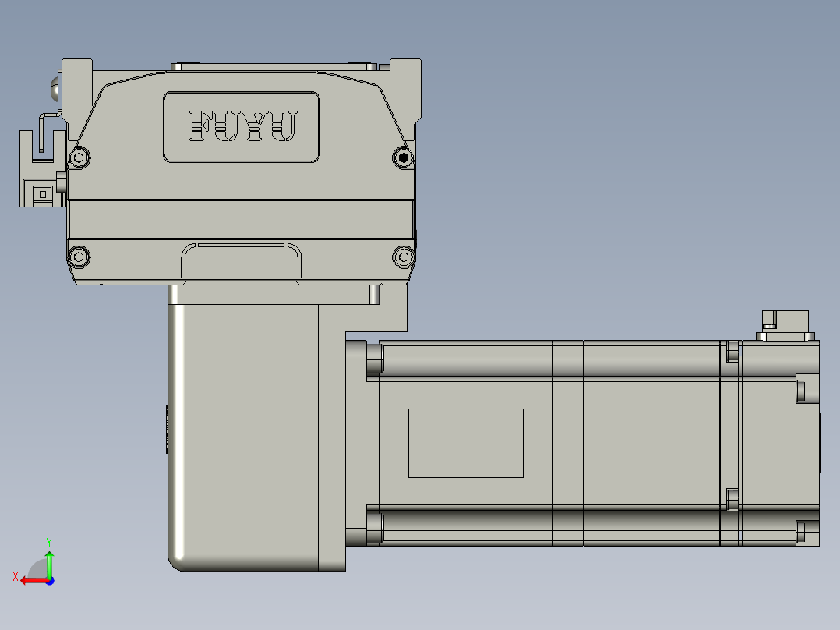840x630 pixels.
Task: Select the lower-right screw on the slider block
Action: (404, 257)
